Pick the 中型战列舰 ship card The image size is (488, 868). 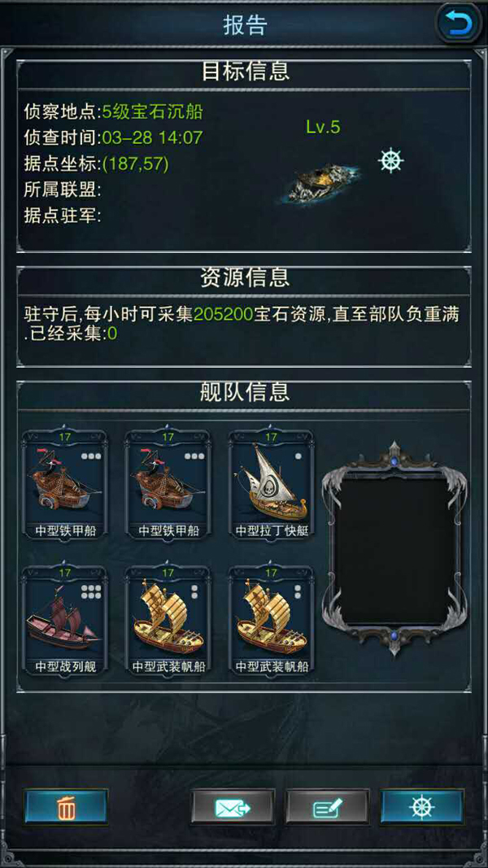(x=65, y=620)
